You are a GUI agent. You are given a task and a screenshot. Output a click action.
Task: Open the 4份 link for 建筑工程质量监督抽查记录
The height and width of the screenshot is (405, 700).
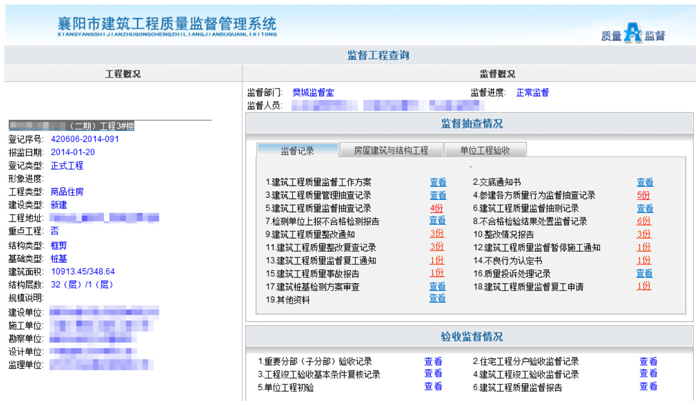pyautogui.click(x=437, y=208)
